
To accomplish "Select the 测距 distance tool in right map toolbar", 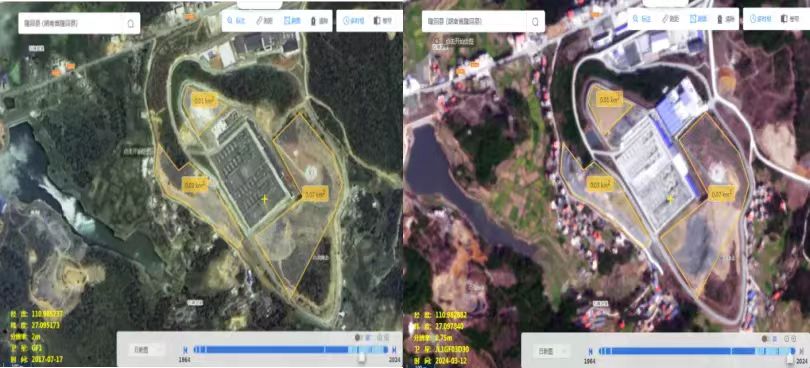I will coord(670,19).
